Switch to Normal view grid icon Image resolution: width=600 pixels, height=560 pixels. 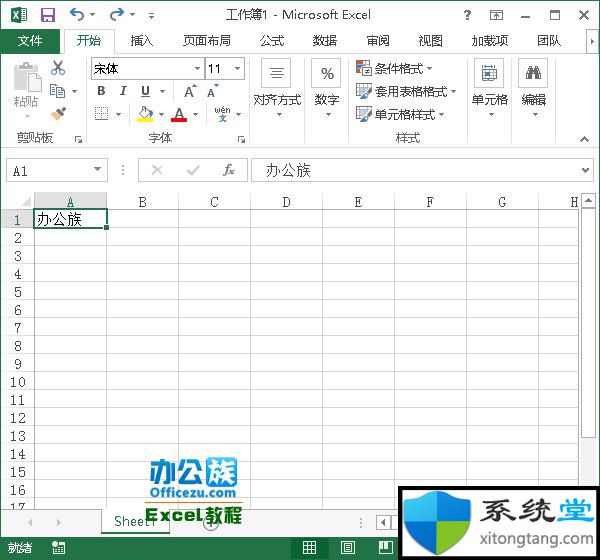pos(309,548)
